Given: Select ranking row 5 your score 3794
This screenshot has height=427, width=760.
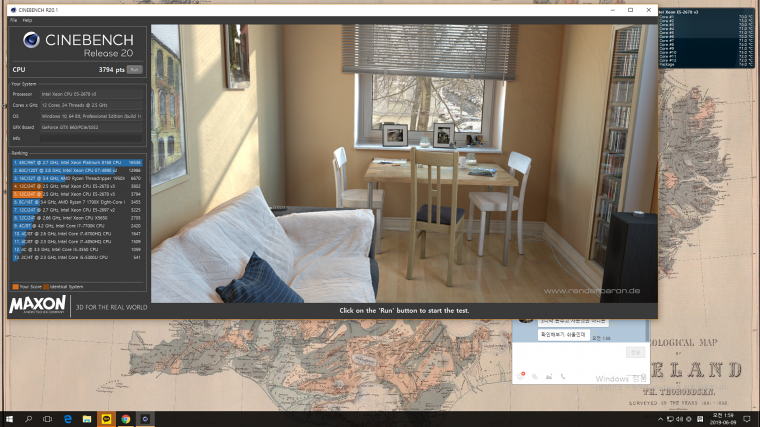Looking at the screenshot, I should coord(77,194).
